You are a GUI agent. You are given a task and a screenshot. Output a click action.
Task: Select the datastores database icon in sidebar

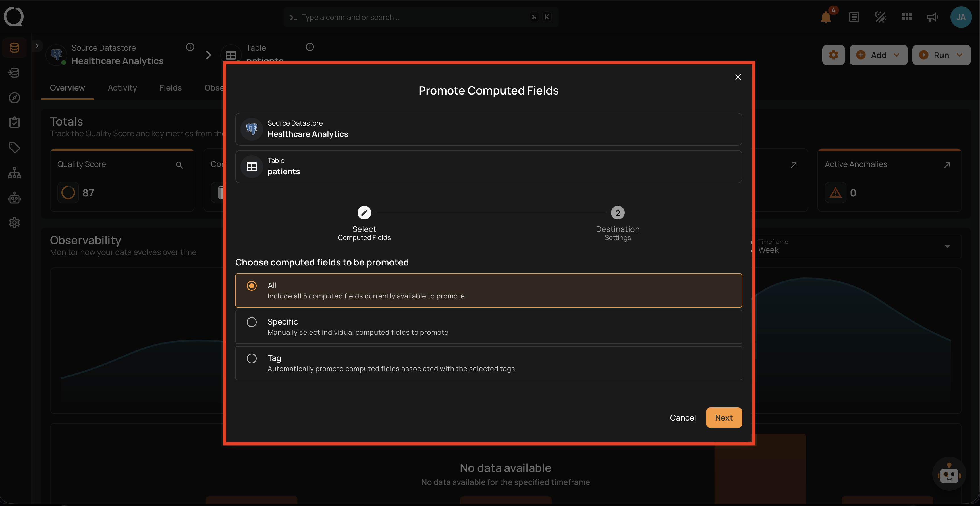14,47
